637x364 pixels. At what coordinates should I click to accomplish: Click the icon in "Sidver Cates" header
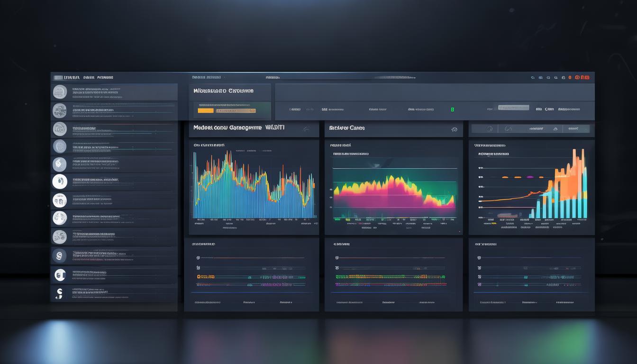454,129
